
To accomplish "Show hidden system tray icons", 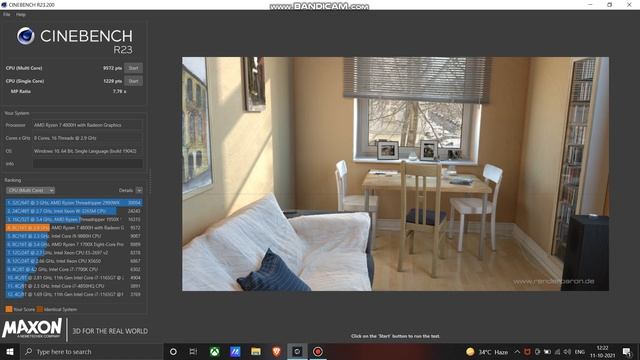I will pos(517,352).
